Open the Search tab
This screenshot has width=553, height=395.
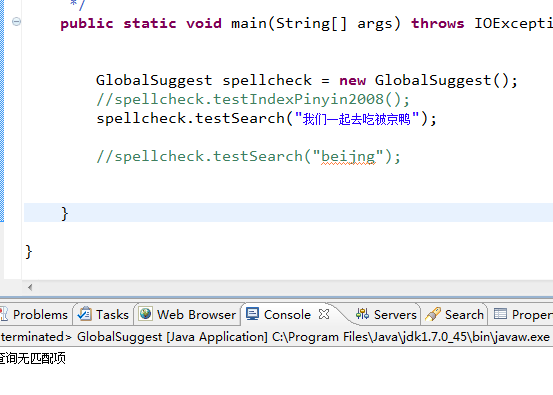455,314
